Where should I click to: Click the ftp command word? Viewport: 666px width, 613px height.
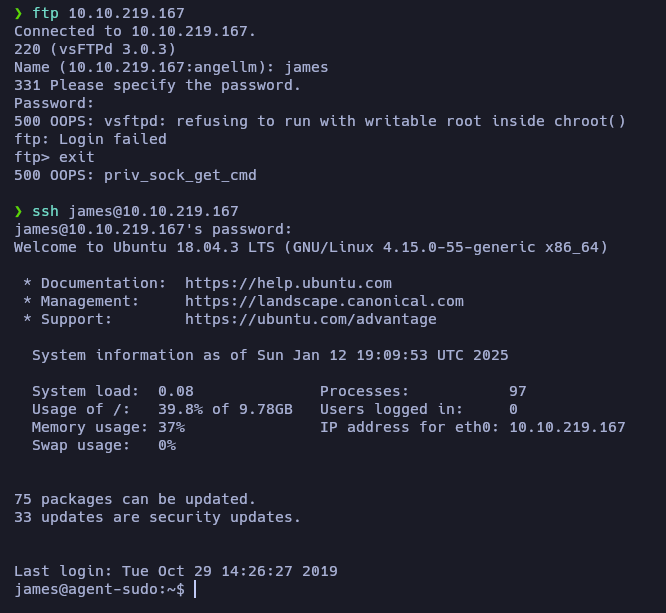[46, 14]
